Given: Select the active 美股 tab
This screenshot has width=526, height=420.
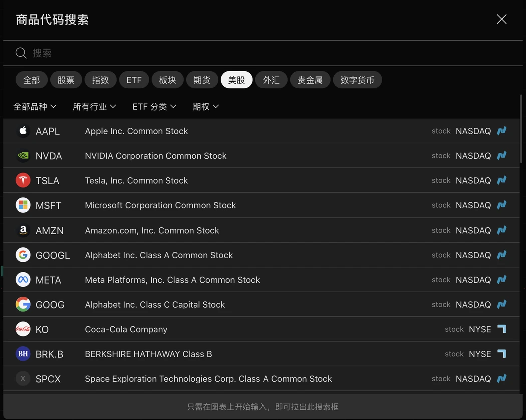Looking at the screenshot, I should coord(236,80).
